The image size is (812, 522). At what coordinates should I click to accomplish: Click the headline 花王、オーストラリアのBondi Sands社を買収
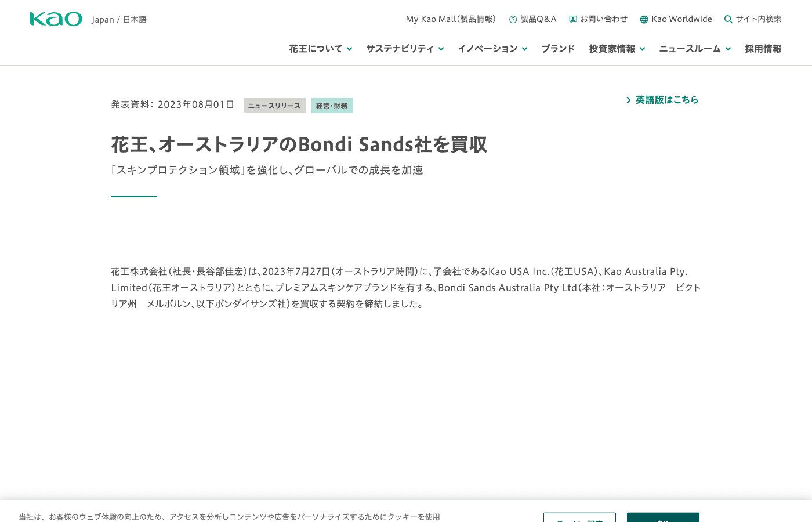pos(299,144)
